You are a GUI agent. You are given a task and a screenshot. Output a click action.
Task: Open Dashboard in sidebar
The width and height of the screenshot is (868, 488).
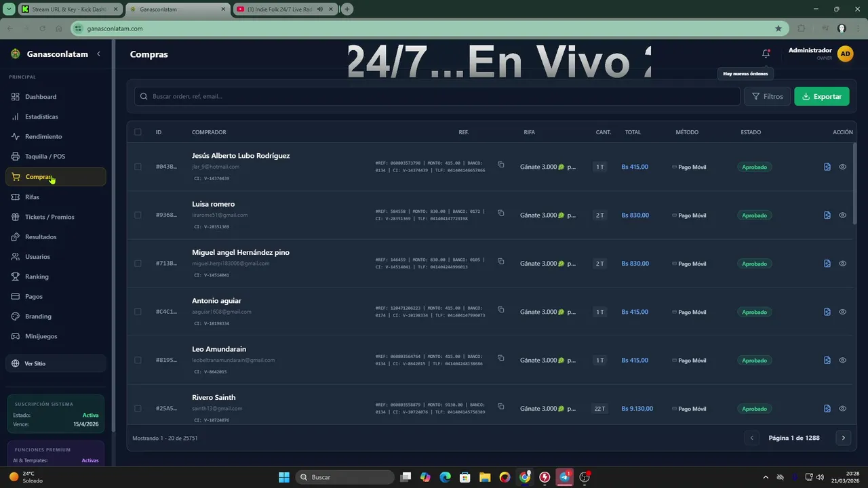[x=56, y=97]
